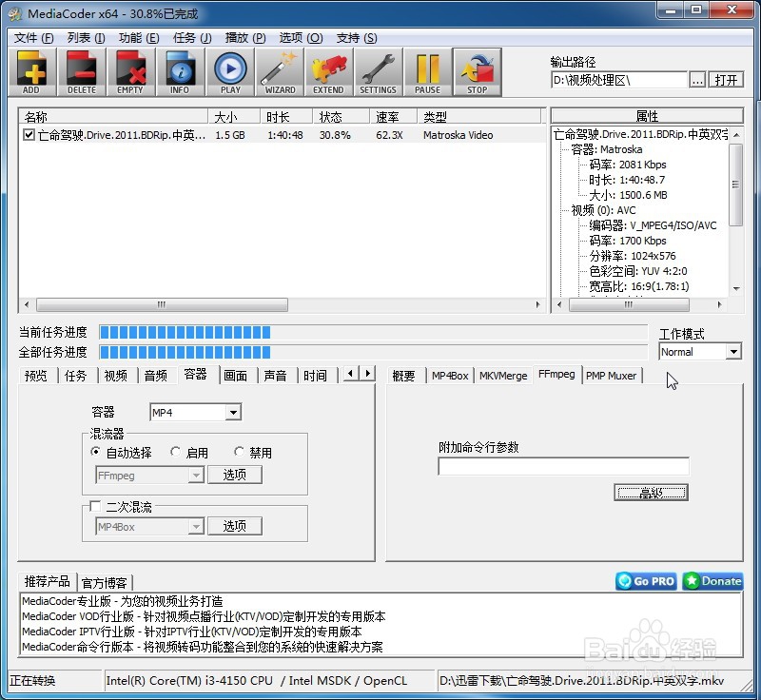Open the file INFO toolbar icon

pos(180,71)
